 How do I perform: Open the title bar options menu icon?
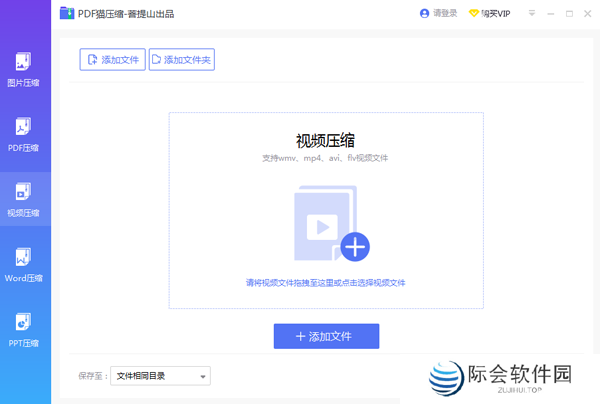tap(531, 14)
